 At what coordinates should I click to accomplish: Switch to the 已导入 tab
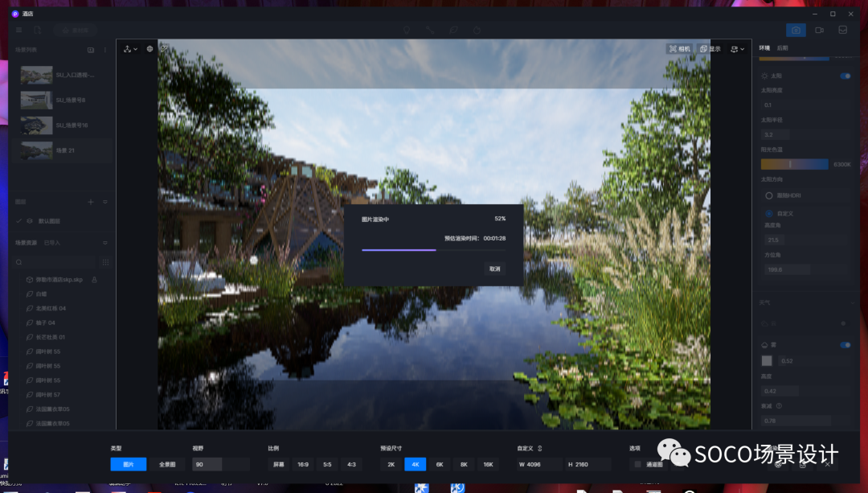click(52, 243)
